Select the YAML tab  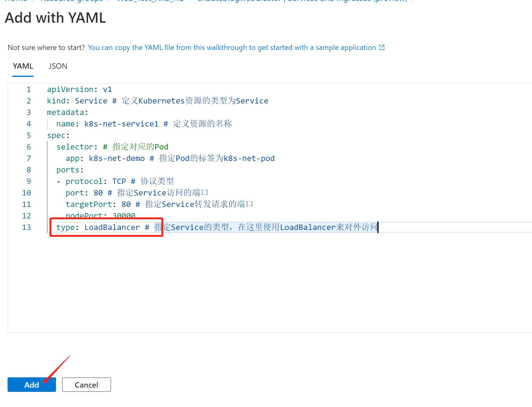point(23,66)
